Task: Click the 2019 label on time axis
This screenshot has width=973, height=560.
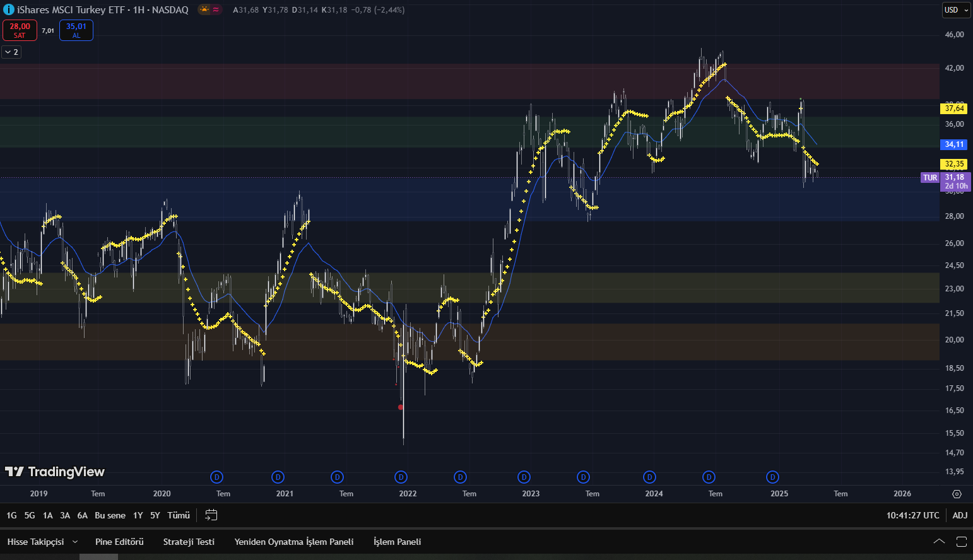Action: tap(38, 494)
